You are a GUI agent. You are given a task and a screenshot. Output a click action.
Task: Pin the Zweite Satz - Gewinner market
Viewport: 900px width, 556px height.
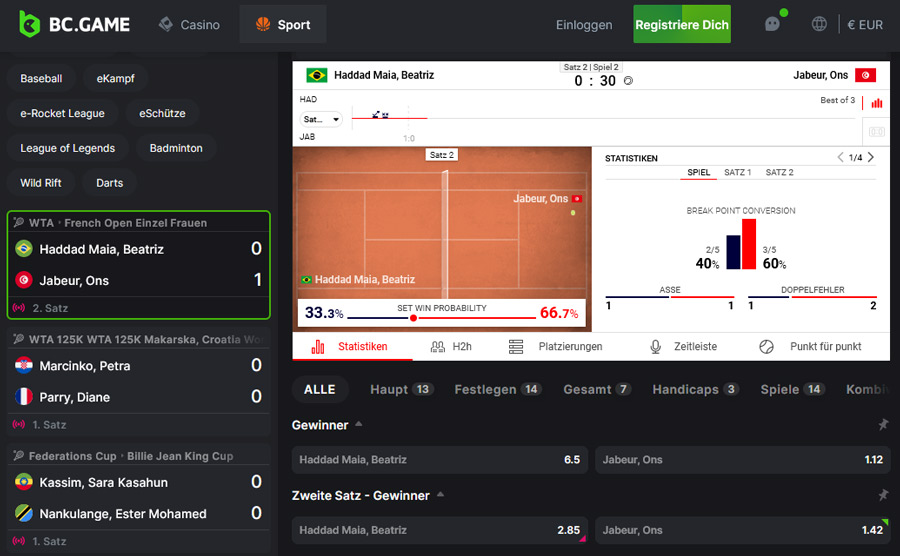(883, 495)
